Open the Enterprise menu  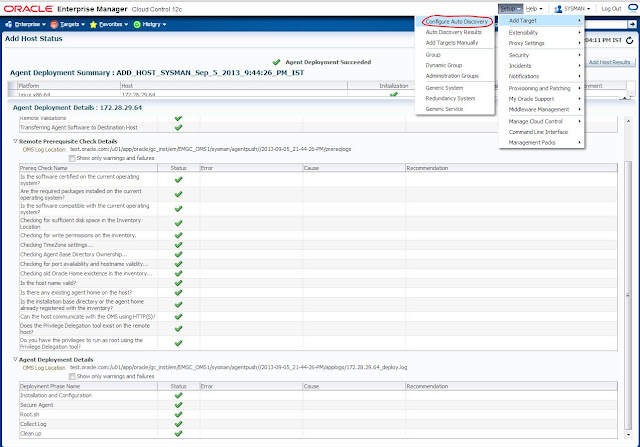(30, 24)
